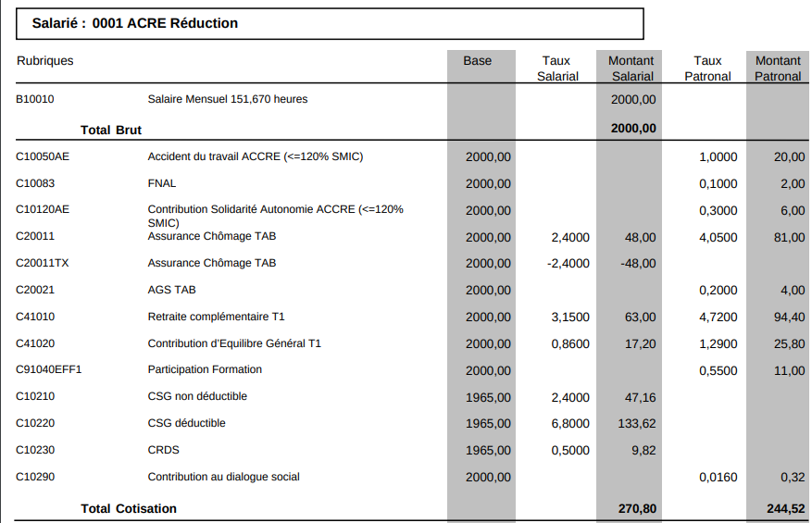Select rubric code C10230
Screen dimensions: 812x523
[x=34, y=451]
